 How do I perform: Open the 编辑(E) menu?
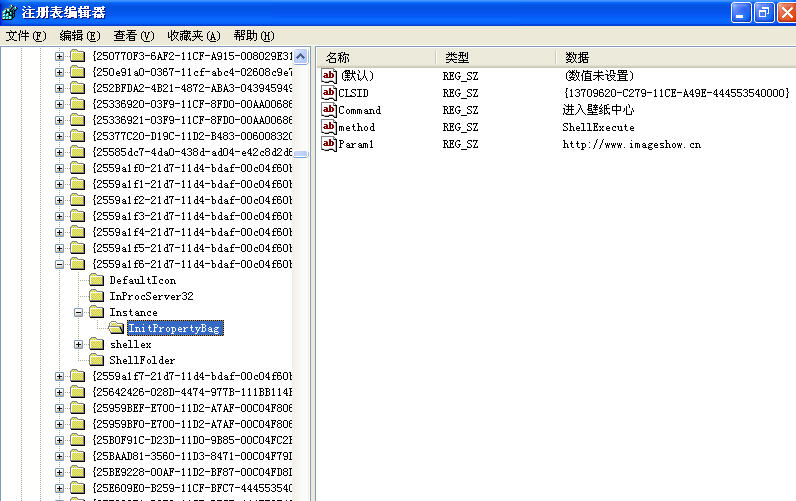[80, 36]
